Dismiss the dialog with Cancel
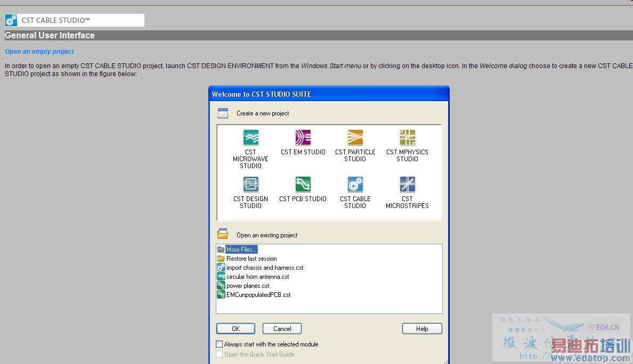 [282, 329]
